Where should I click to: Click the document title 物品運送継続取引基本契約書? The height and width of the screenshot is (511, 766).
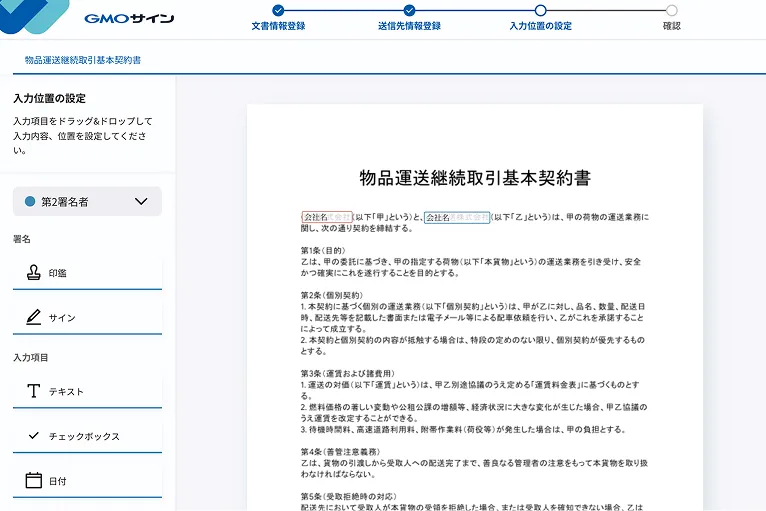click(475, 178)
